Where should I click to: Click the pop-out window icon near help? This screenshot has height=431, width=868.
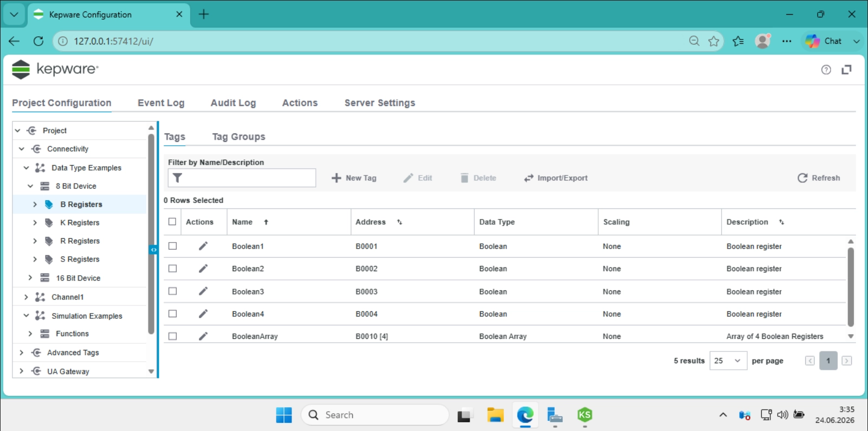coord(846,69)
